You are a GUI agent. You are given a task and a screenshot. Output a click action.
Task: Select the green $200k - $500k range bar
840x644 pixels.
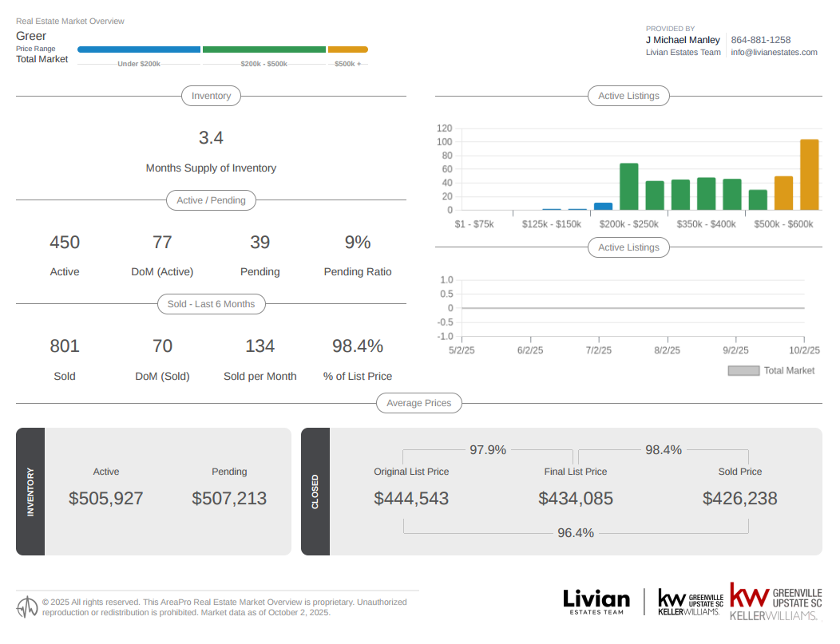(263, 49)
